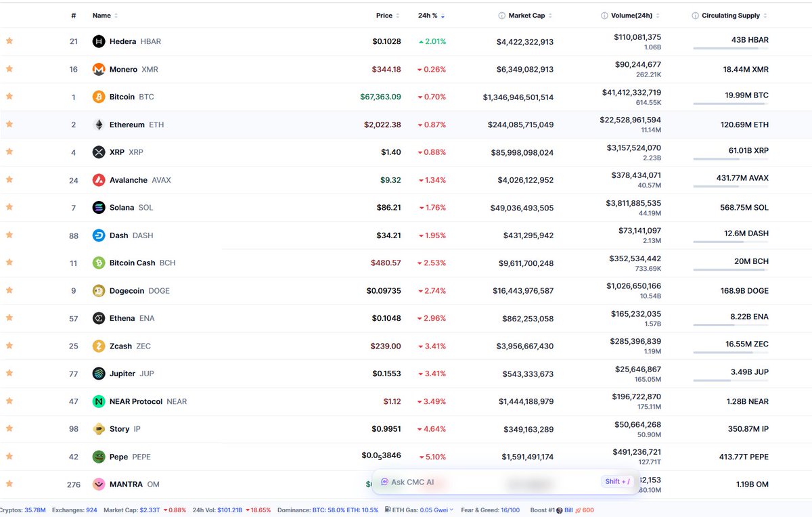The width and height of the screenshot is (812, 517).
Task: Open the Ask CMC AI prompt box
Action: pyautogui.click(x=506, y=482)
